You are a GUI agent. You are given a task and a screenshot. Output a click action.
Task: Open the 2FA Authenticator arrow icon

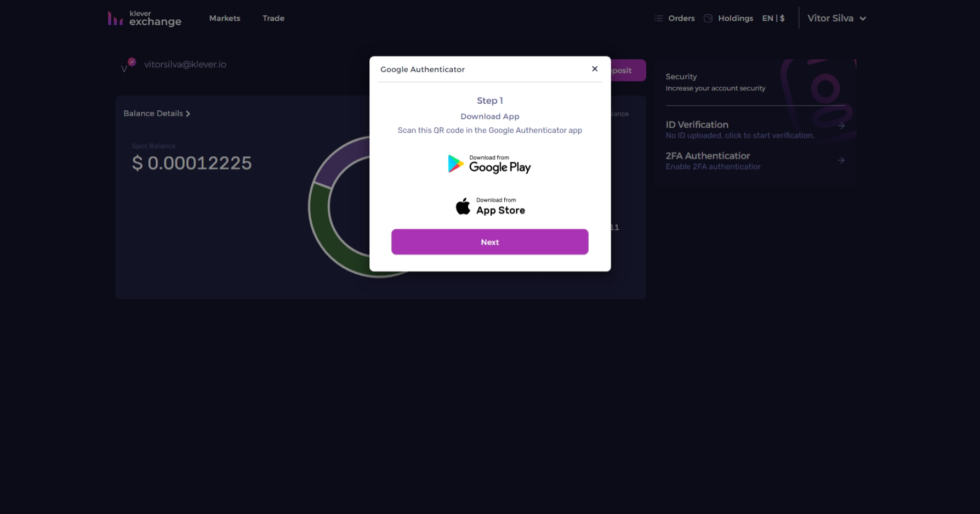(x=842, y=160)
